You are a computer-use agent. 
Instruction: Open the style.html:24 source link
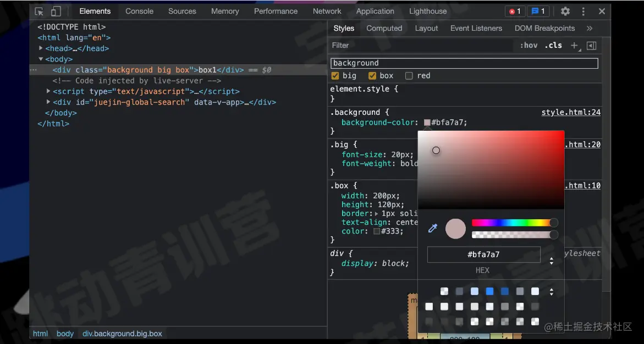tap(571, 113)
